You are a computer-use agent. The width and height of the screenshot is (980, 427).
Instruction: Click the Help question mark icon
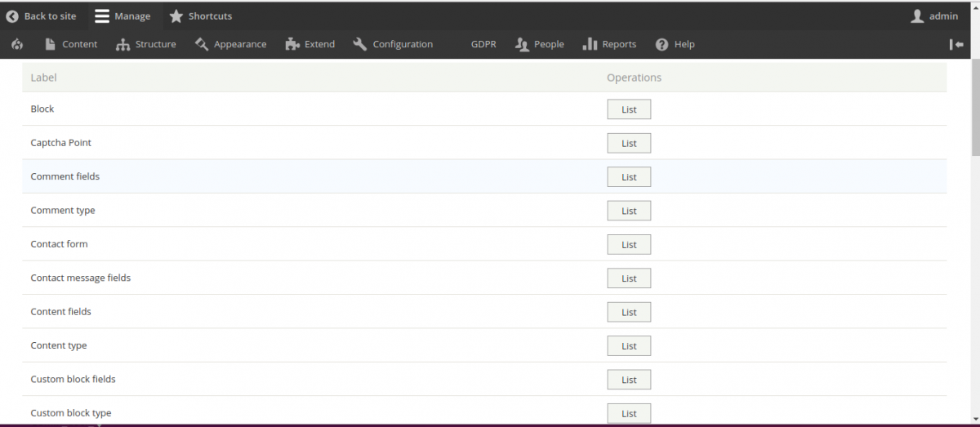point(661,44)
